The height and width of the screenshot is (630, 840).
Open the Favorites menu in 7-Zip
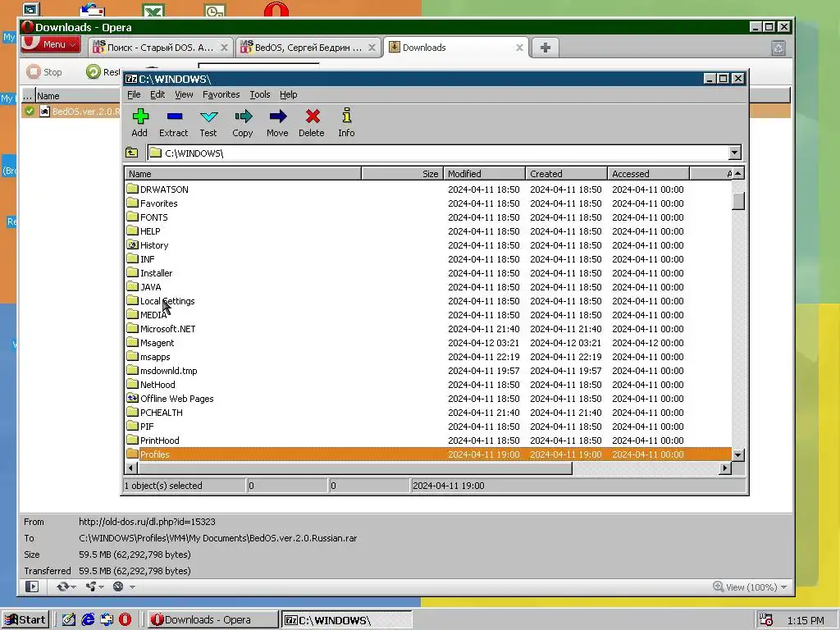tap(221, 94)
